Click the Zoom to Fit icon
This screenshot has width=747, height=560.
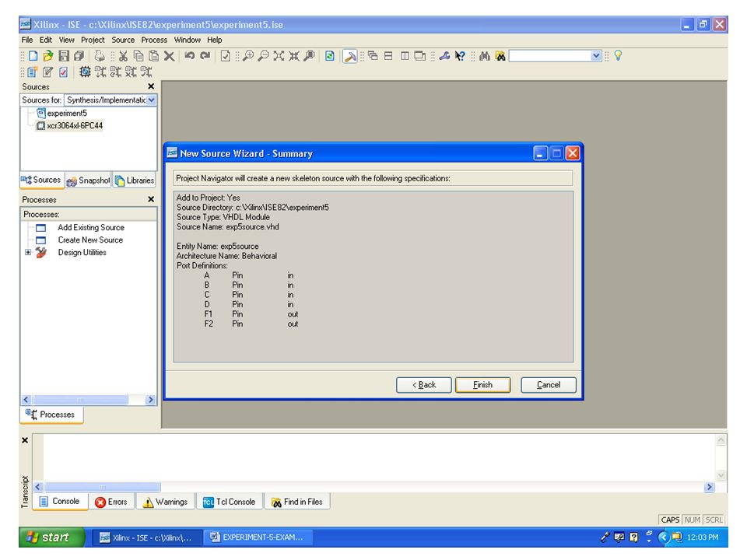tap(279, 56)
